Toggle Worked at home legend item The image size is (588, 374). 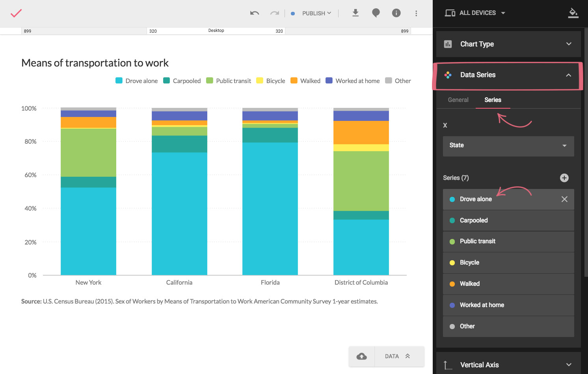pyautogui.click(x=353, y=81)
